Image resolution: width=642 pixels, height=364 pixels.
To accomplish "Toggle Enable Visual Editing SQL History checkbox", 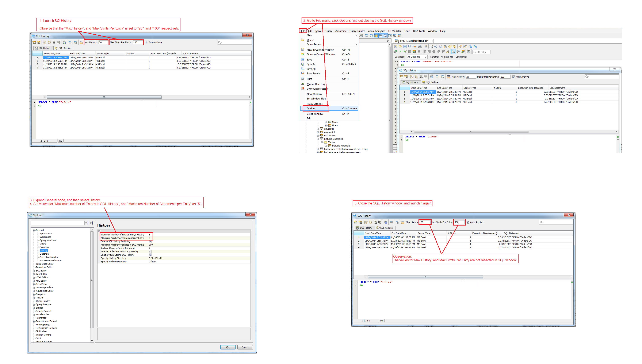I will (150, 255).
